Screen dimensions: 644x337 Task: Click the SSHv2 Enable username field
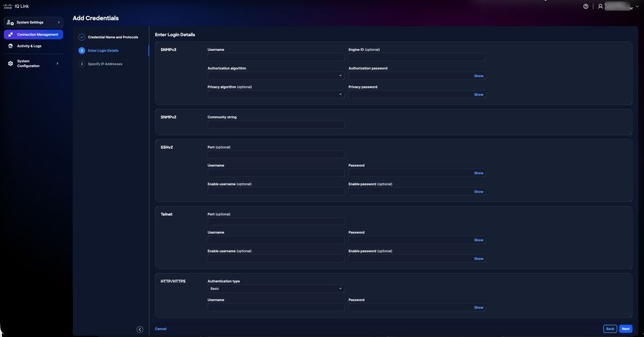coord(276,191)
